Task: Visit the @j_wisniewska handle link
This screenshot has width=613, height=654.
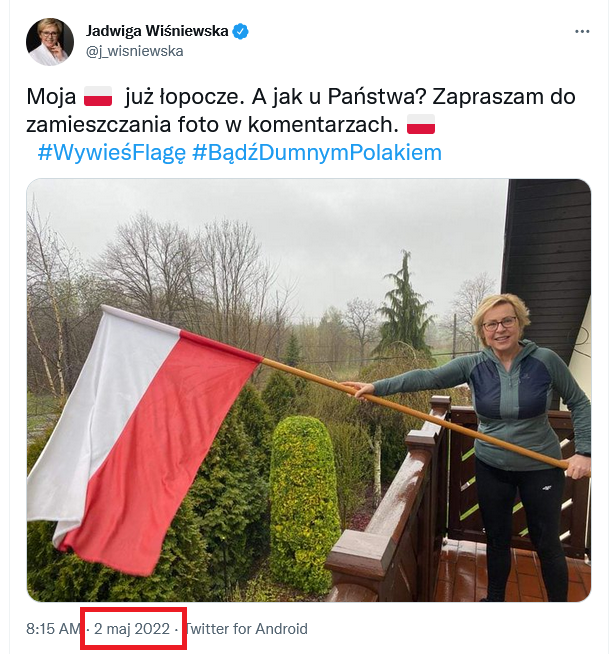Action: (135, 51)
